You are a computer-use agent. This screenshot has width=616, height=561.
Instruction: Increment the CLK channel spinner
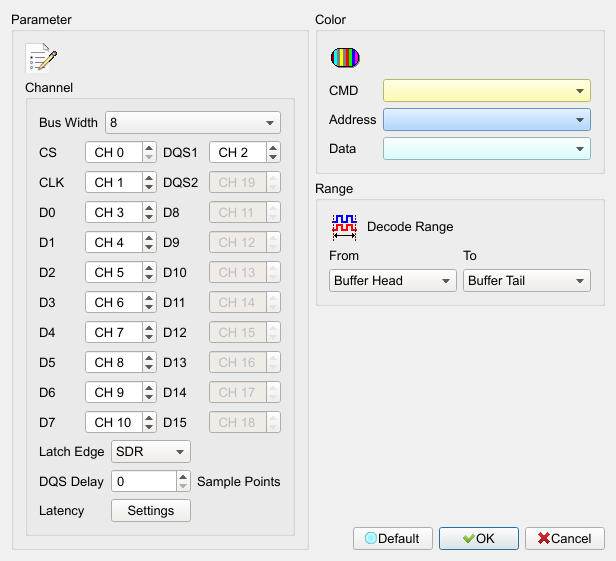pyautogui.click(x=149, y=178)
